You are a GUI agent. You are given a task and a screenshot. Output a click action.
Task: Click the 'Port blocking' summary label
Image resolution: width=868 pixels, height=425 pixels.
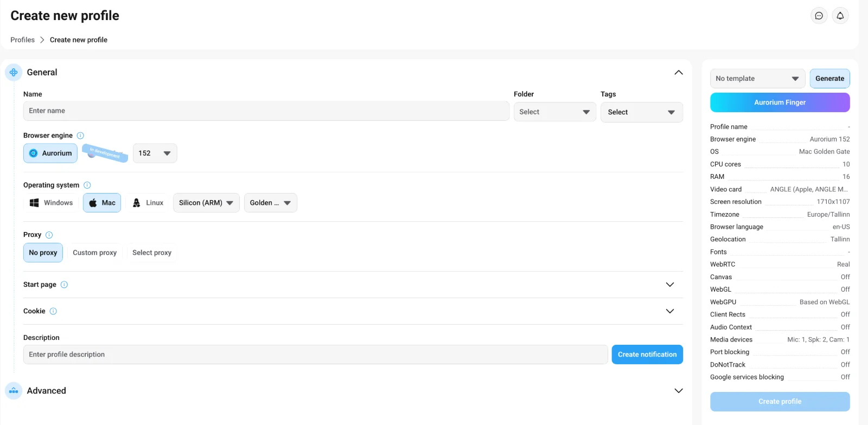[730, 352]
